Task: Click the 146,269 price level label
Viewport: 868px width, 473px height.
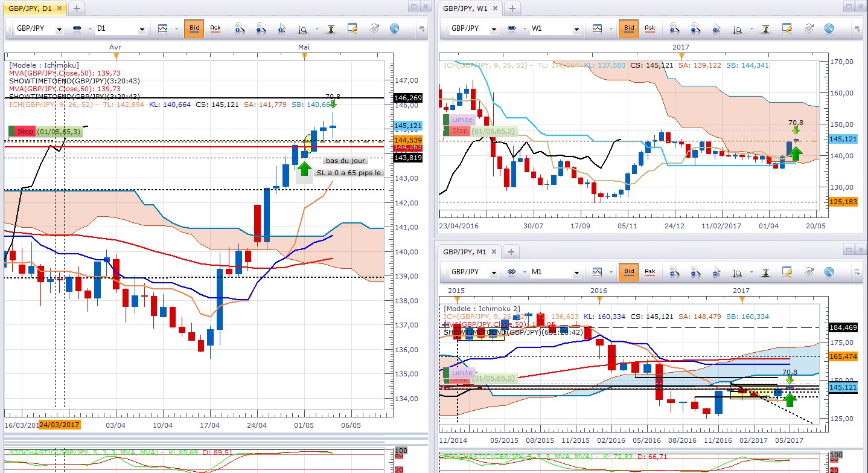Action: tap(407, 97)
